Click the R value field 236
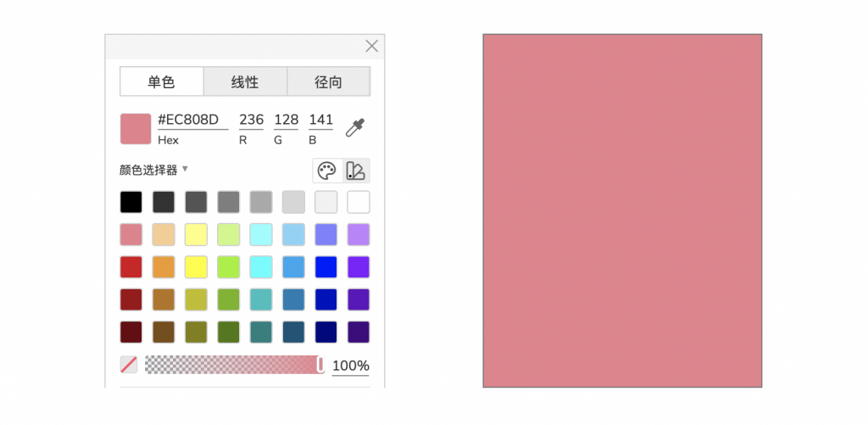 coord(252,120)
